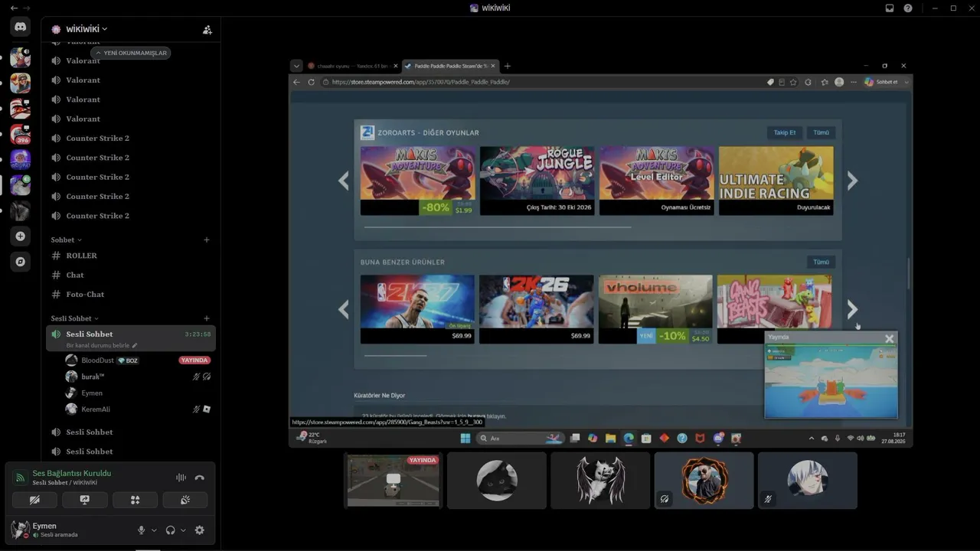
Task: Click KeremAli in voice member list
Action: point(96,409)
